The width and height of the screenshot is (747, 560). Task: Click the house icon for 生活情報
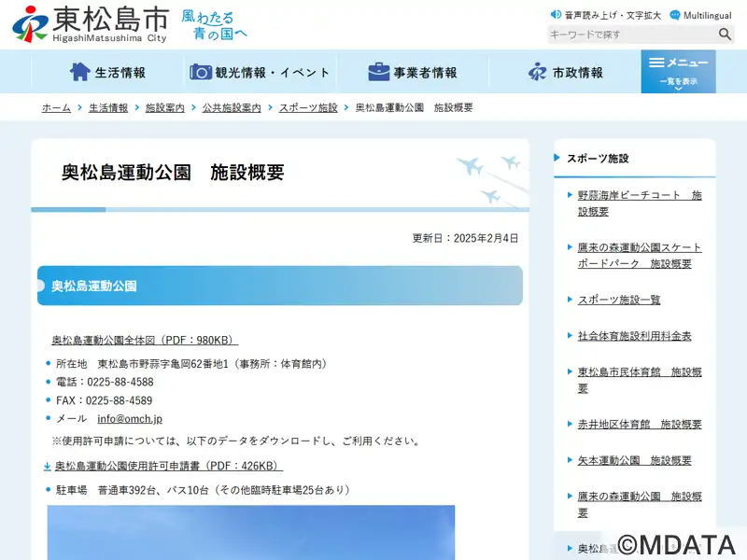coord(80,72)
